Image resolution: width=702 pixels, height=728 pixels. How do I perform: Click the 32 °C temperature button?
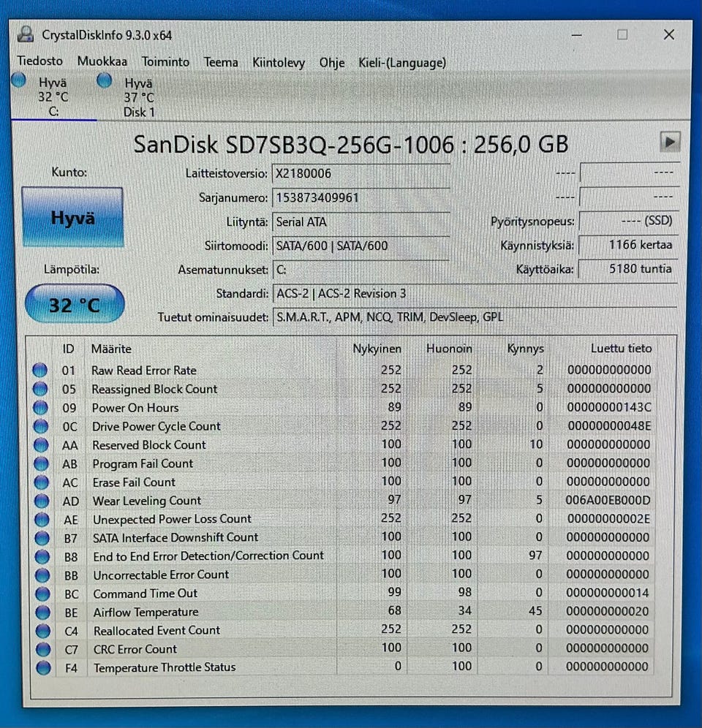[x=75, y=305]
